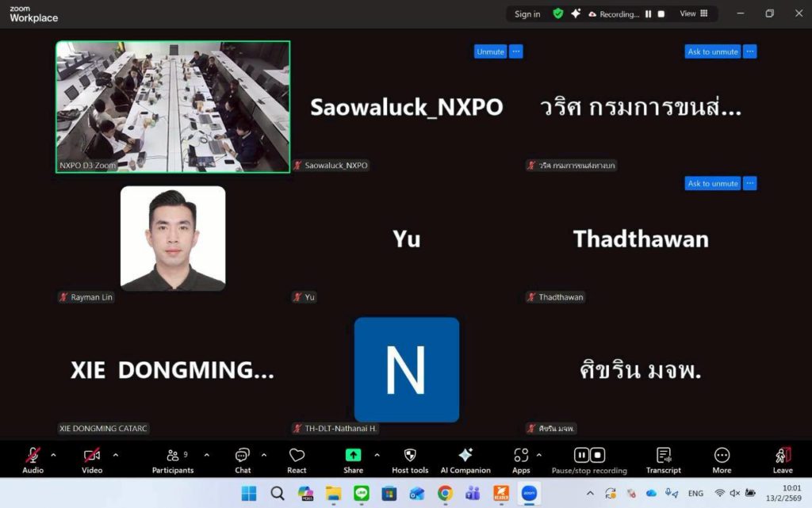Expand the Share options arrow

377,455
